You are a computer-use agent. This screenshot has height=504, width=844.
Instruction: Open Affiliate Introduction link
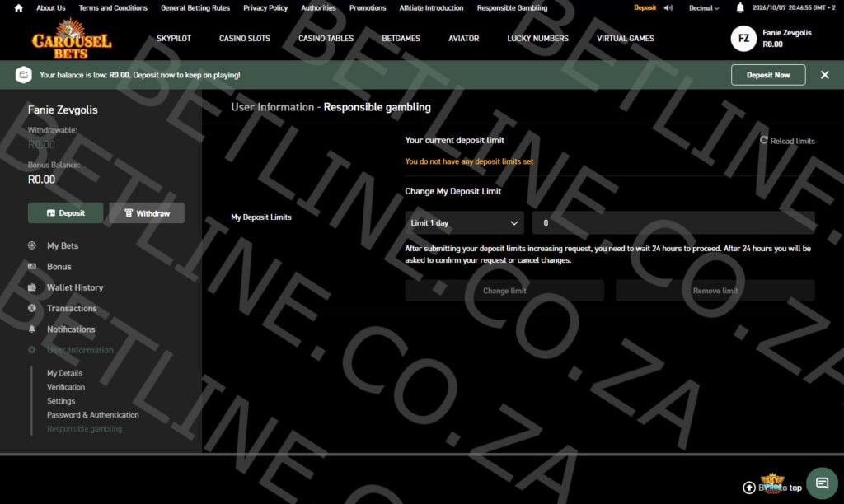[431, 8]
